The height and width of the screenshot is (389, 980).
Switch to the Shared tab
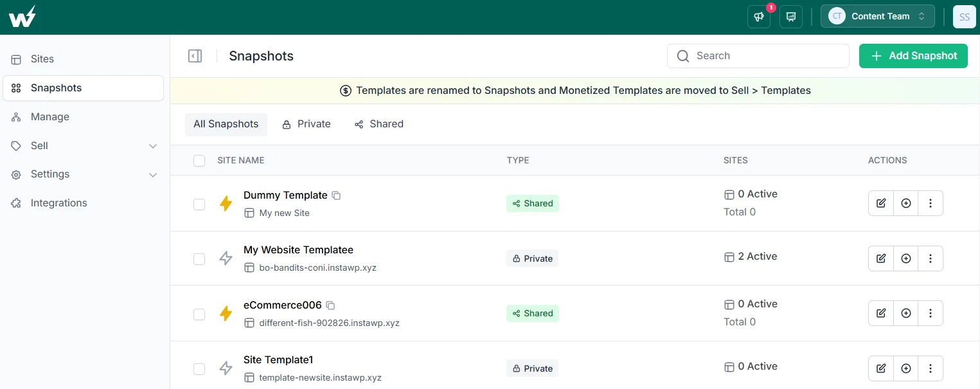coord(379,124)
